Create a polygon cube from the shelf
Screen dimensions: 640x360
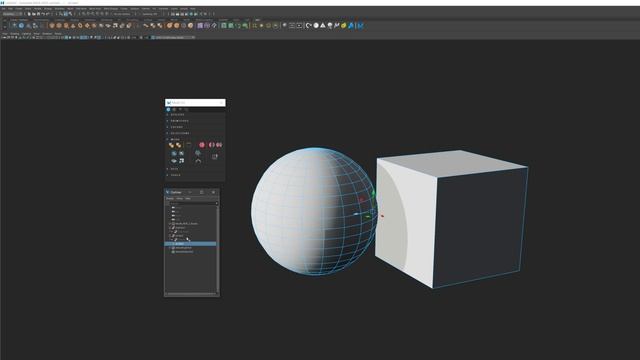59,25
